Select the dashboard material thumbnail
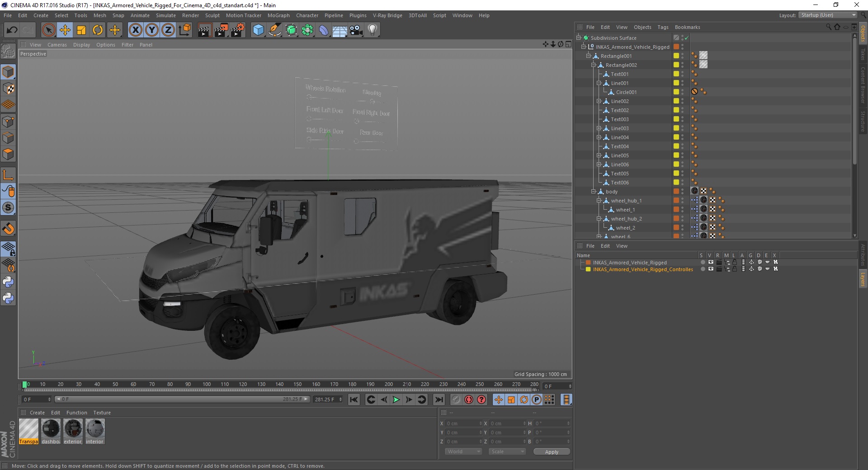The height and width of the screenshot is (470, 868). pyautogui.click(x=51, y=432)
